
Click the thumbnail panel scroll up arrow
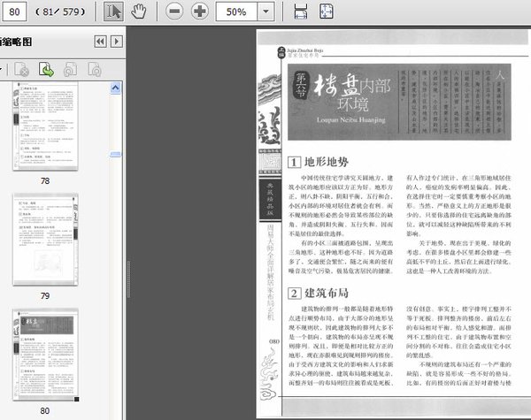(x=115, y=88)
